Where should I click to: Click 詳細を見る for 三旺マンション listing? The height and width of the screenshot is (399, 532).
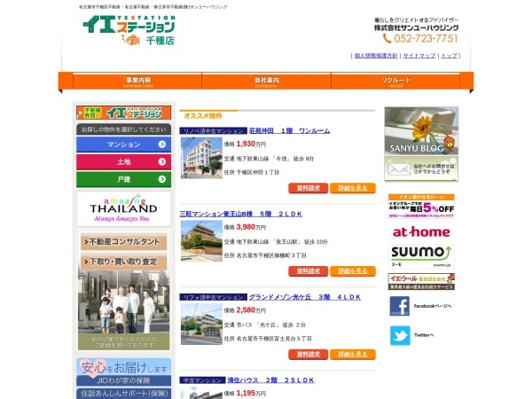coord(353,271)
